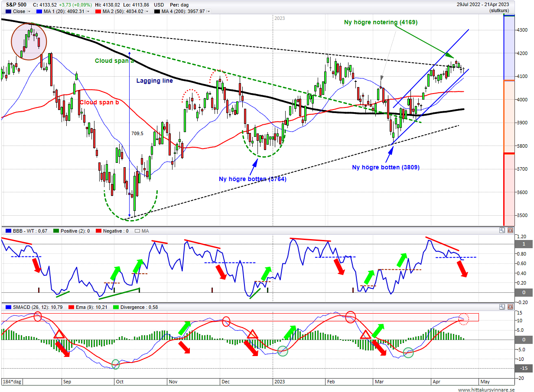
Task: Click the '2023' label on time axis
Action: (x=280, y=382)
